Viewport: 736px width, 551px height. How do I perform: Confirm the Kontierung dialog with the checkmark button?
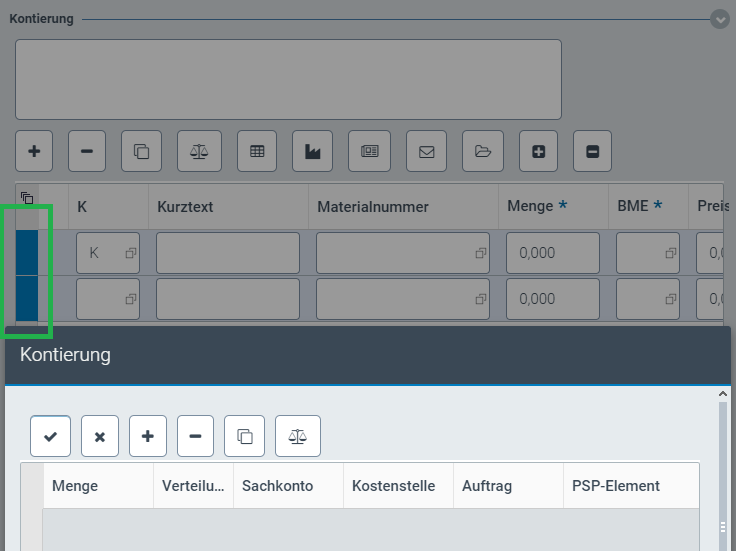[50, 437]
